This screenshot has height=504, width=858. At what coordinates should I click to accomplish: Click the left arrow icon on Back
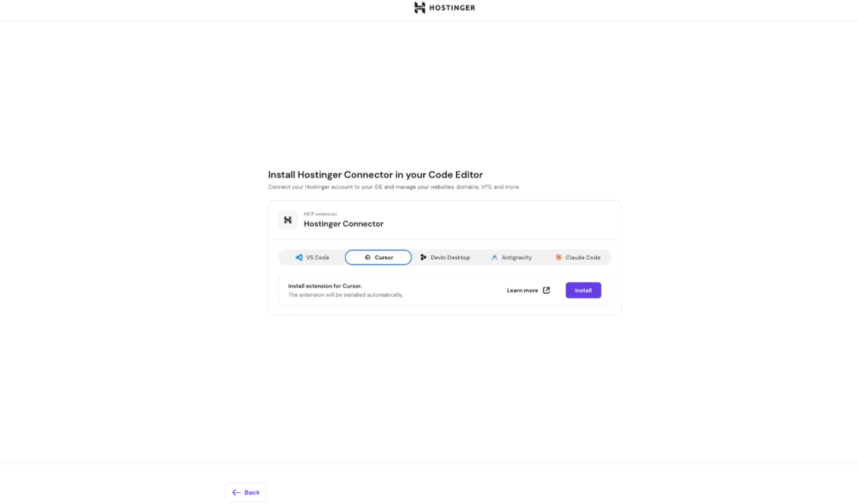(237, 493)
